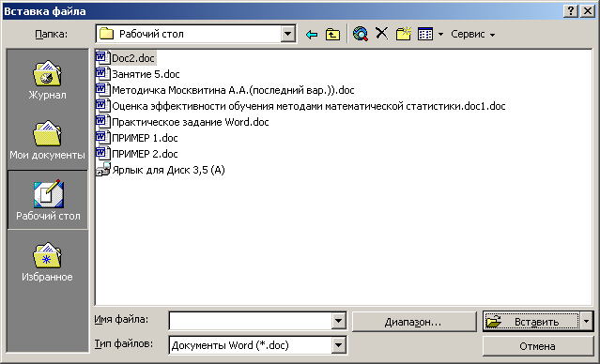
Task: Go back using the blue arrow
Action: point(312,35)
